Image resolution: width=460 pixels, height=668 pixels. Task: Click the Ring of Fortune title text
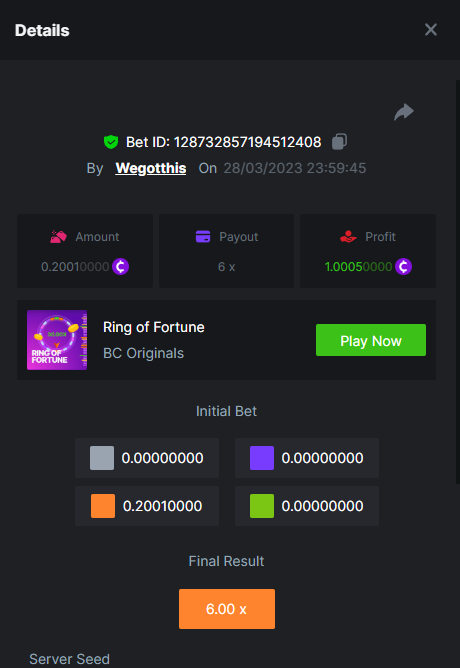click(x=154, y=327)
